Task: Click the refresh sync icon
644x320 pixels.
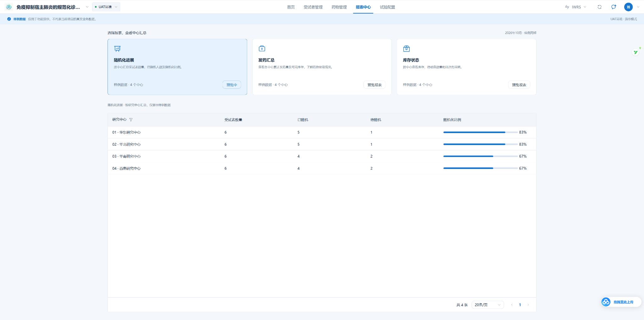Action: click(600, 7)
